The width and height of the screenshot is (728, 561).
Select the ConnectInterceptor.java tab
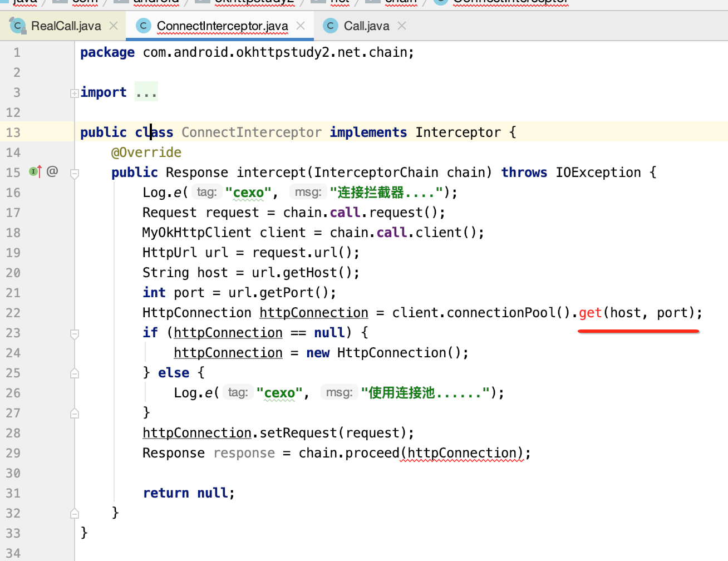tap(220, 26)
